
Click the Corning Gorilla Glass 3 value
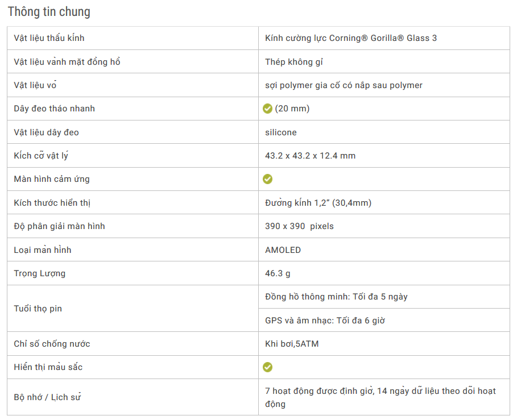[351, 38]
